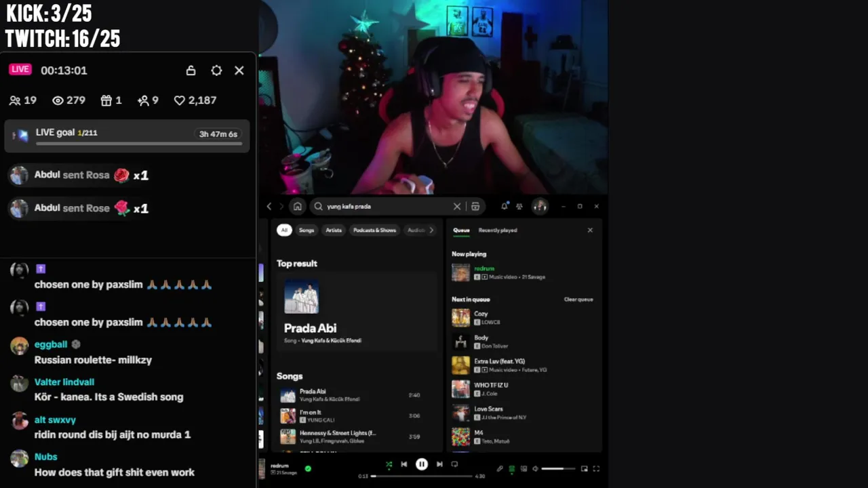Open the lyrics microphone icon
Image resolution: width=868 pixels, height=488 pixels.
(500, 468)
